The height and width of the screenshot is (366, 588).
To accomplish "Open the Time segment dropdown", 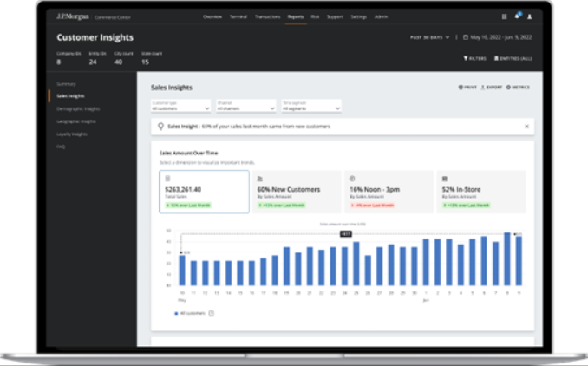I will [x=311, y=106].
